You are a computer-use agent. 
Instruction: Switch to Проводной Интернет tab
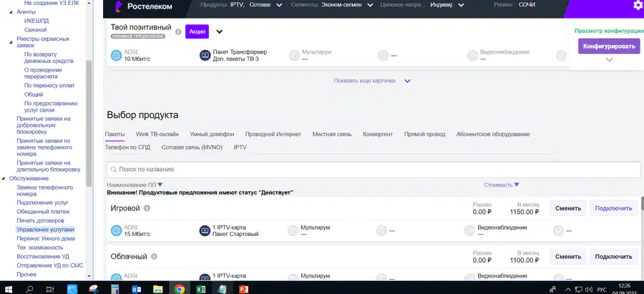[x=273, y=134]
